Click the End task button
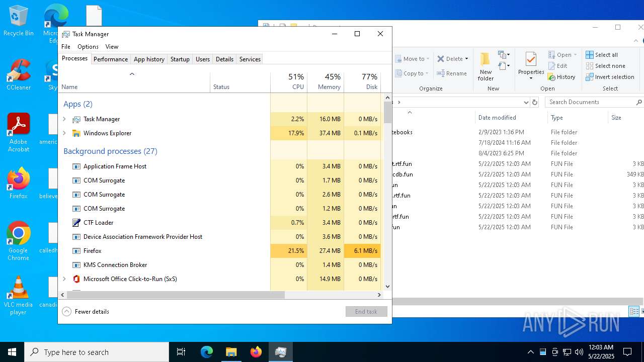This screenshot has width=644, height=362. click(x=366, y=312)
